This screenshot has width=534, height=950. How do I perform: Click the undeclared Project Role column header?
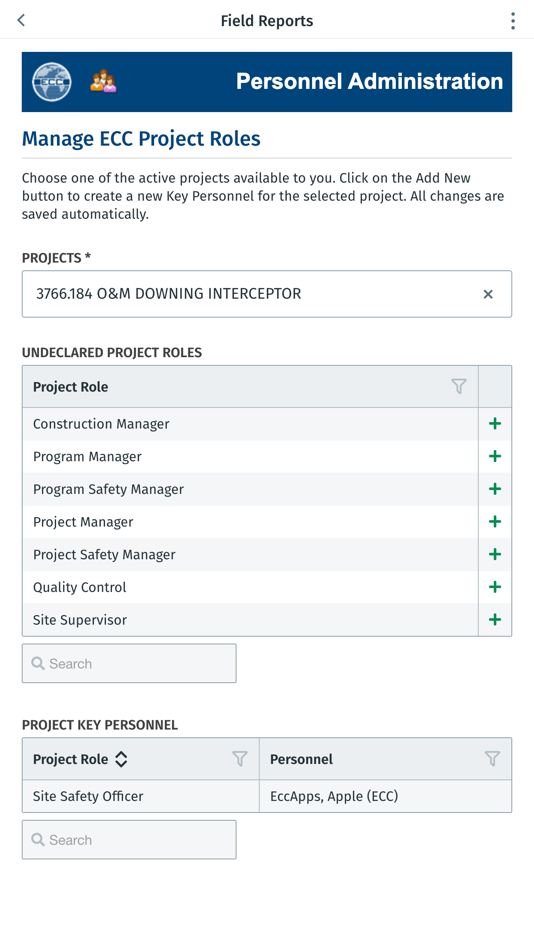pyautogui.click(x=250, y=387)
